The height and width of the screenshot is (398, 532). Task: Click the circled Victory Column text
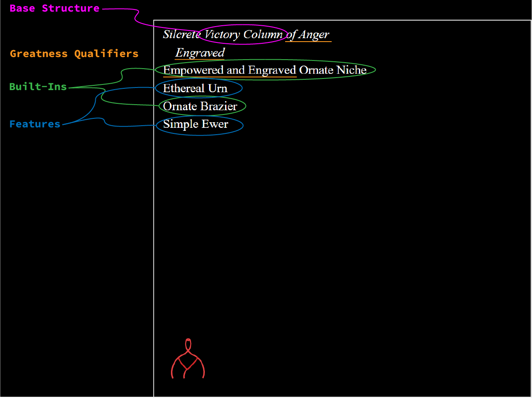243,34
